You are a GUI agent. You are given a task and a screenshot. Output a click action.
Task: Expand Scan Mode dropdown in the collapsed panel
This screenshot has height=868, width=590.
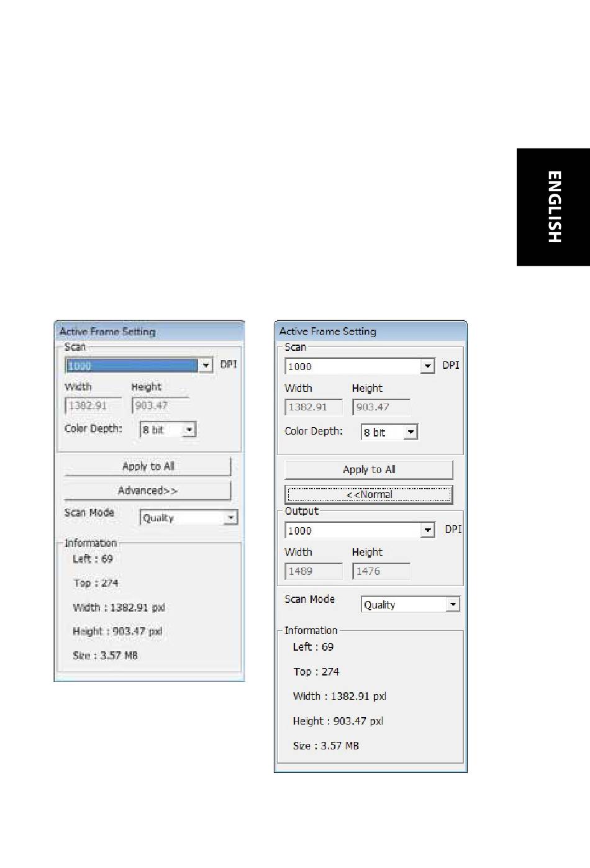coord(231,518)
